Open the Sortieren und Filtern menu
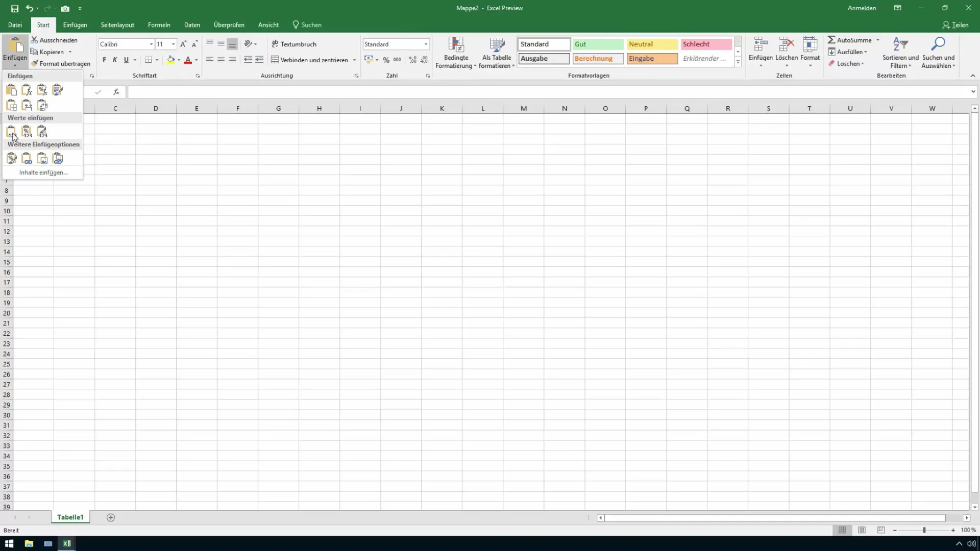This screenshot has height=551, width=980. [x=900, y=53]
